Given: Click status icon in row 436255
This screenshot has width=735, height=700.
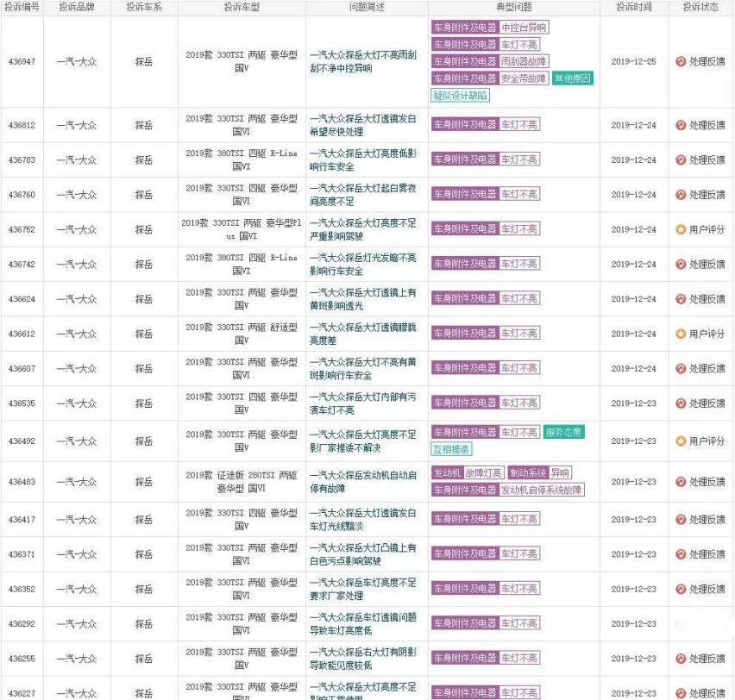Looking at the screenshot, I should 681,659.
